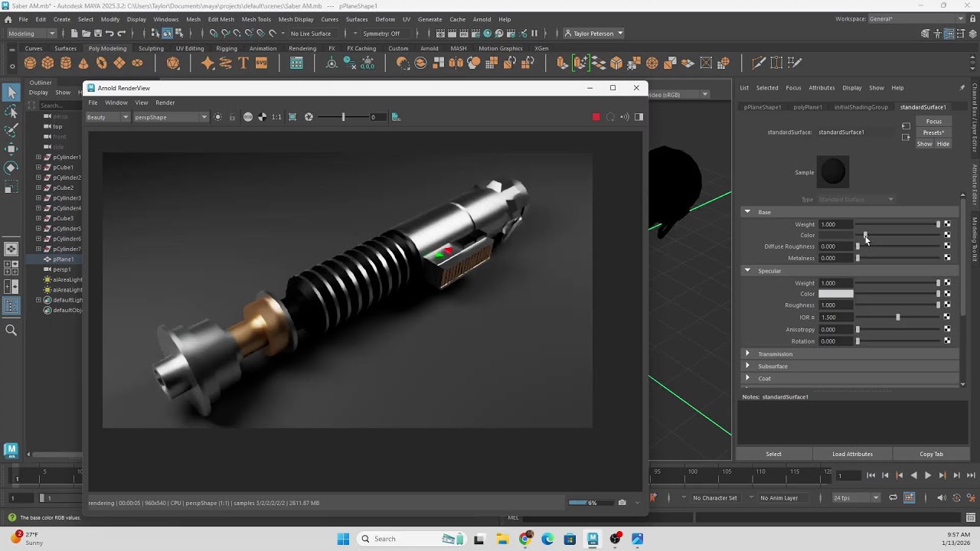
Task: Open the Arnold menu in main menu bar
Action: pyautogui.click(x=482, y=19)
